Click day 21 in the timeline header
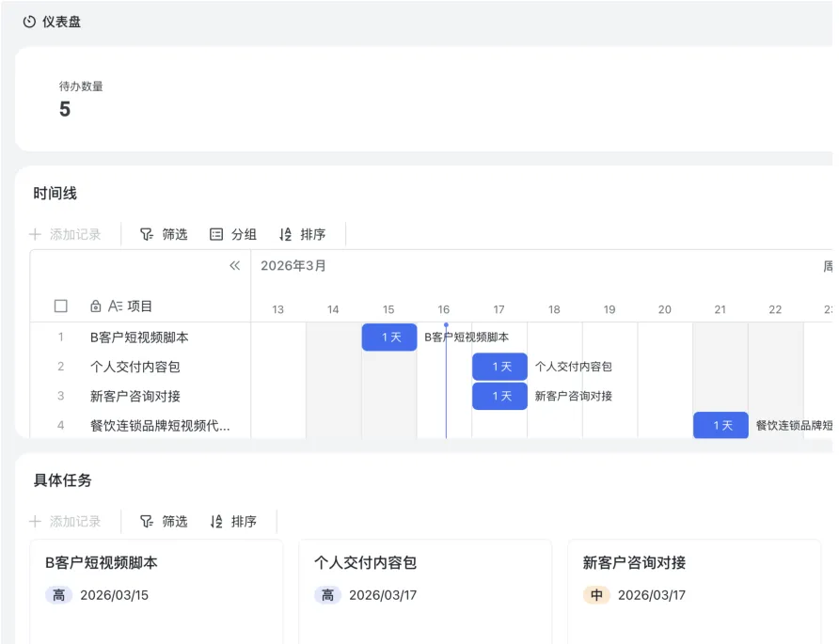This screenshot has width=839, height=644. (x=720, y=309)
